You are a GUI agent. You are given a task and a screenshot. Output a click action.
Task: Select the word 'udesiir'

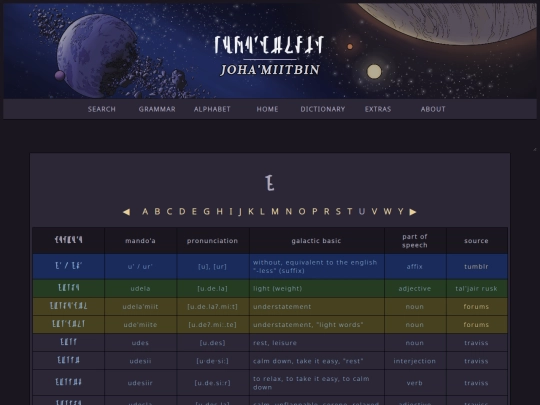[x=140, y=383]
